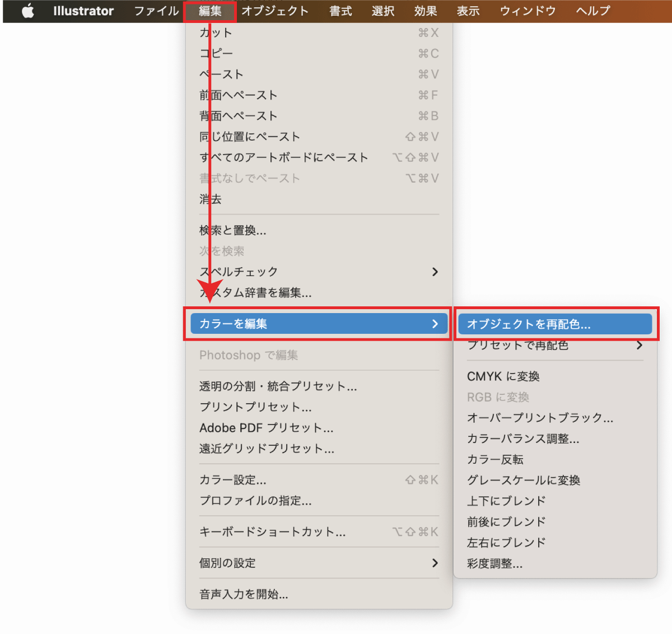Open the 書式 menu
672x634 pixels.
(340, 11)
